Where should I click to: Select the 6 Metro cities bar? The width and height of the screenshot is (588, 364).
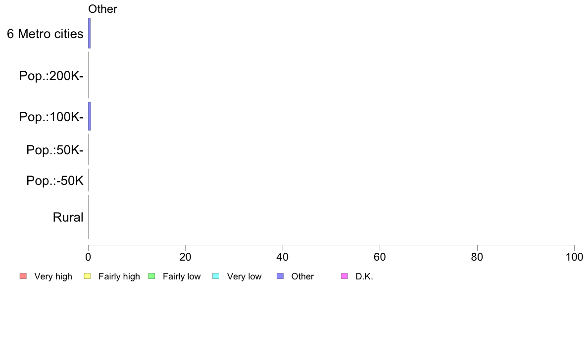[x=89, y=33]
